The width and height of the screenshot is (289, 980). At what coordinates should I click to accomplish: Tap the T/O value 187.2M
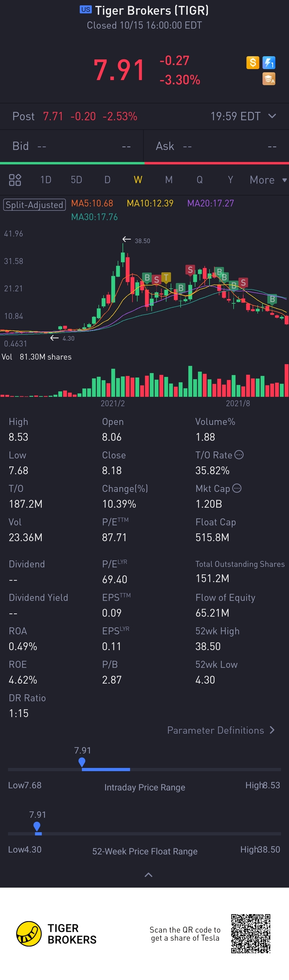pyautogui.click(x=25, y=504)
